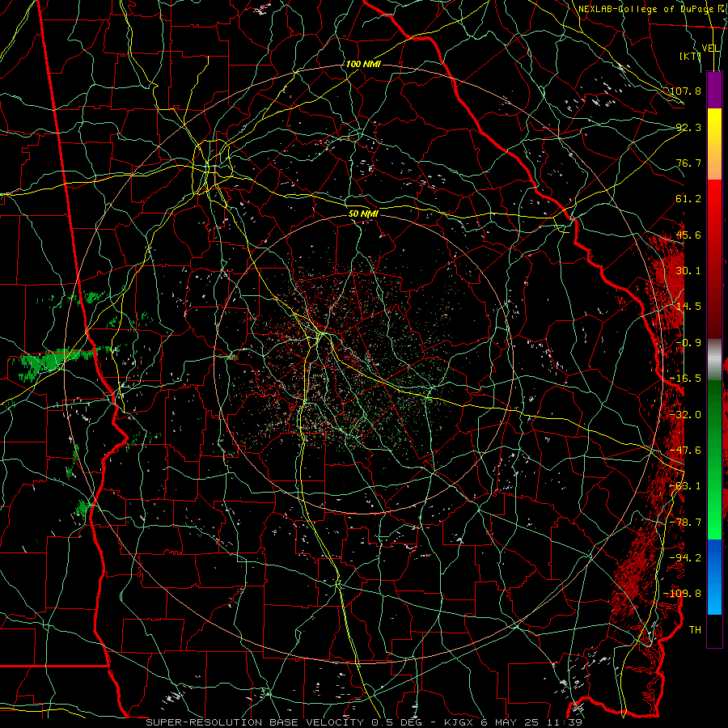
Task: Select the 107.8 velocity scale value
Action: [x=686, y=91]
